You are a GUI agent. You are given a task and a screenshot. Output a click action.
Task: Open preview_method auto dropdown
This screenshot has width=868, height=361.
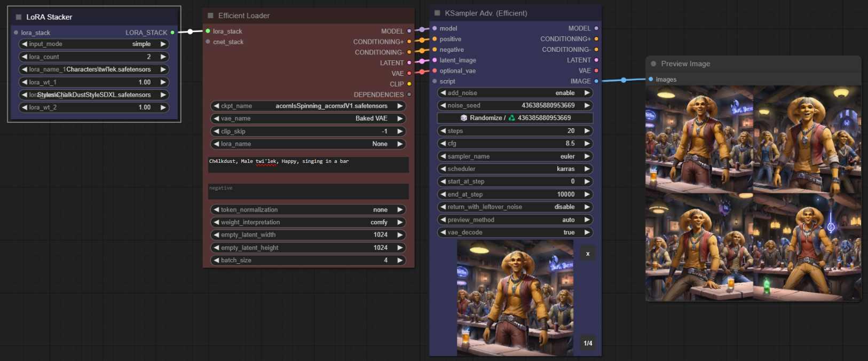pos(515,220)
